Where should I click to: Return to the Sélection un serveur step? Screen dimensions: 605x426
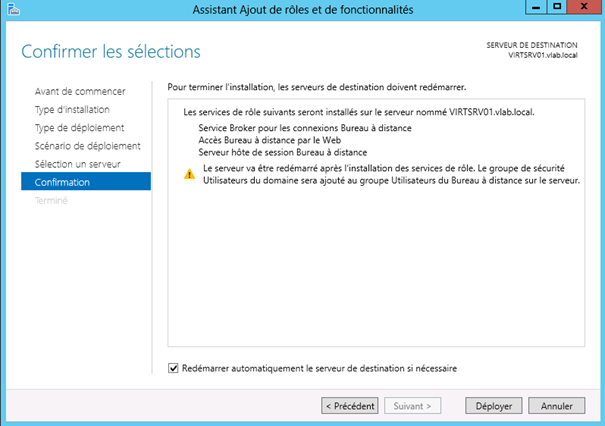click(x=77, y=163)
